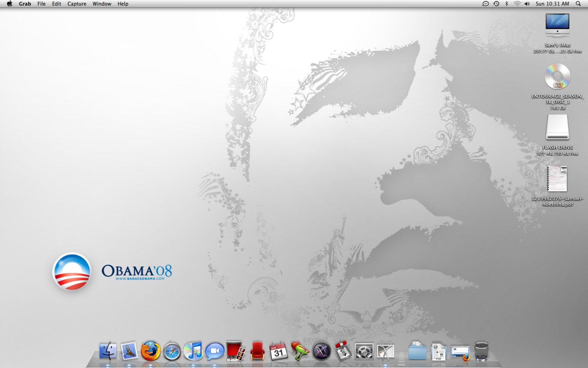Screen dimensions: 588x368
Task: Open System Preferences from the Dock
Action: tap(364, 351)
